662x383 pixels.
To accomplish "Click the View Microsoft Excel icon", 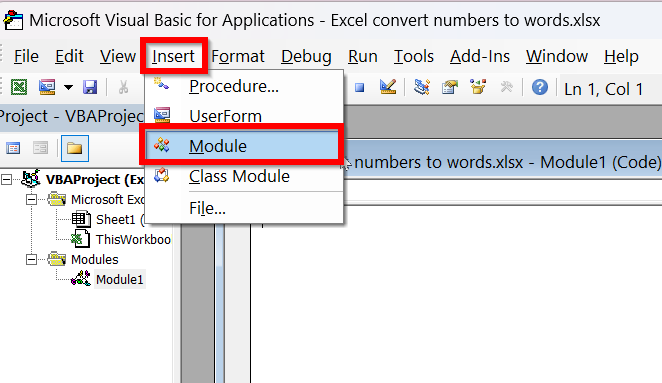I will (19, 87).
